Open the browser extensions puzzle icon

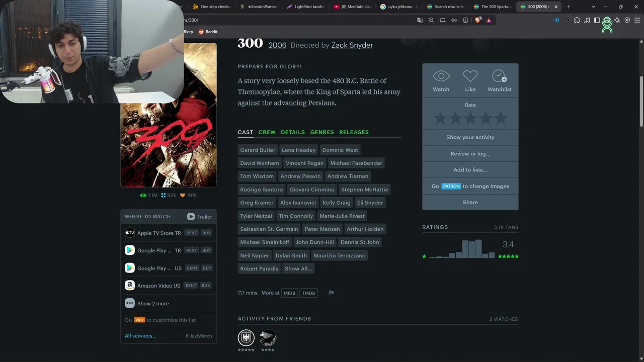pos(577,20)
